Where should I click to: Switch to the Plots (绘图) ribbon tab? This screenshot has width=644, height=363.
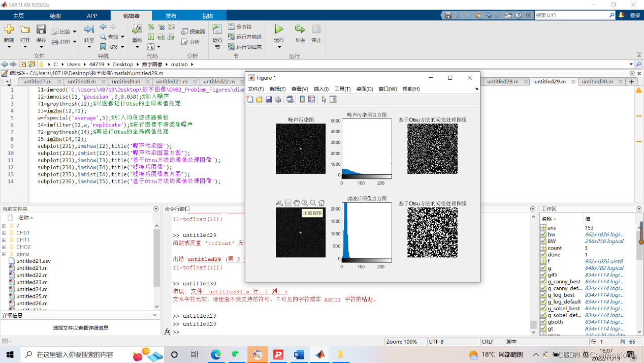click(x=55, y=16)
